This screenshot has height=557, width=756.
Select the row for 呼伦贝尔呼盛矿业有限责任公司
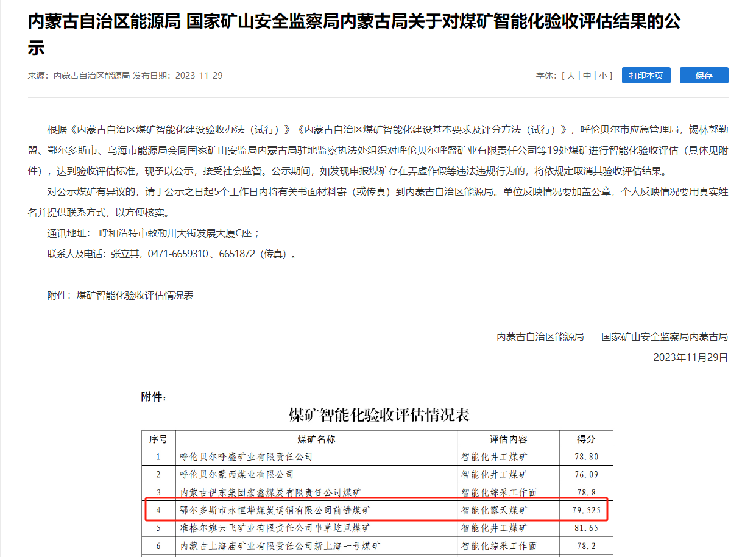(247, 456)
